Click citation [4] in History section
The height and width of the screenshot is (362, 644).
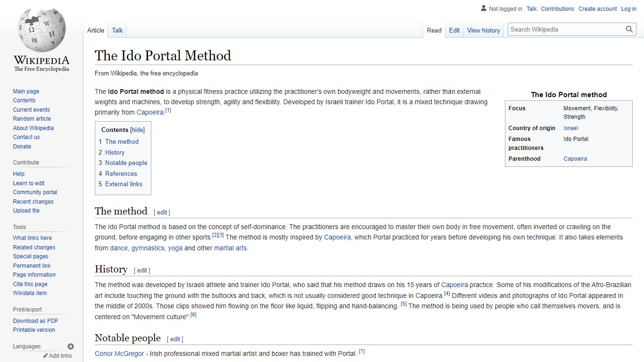coord(447,294)
